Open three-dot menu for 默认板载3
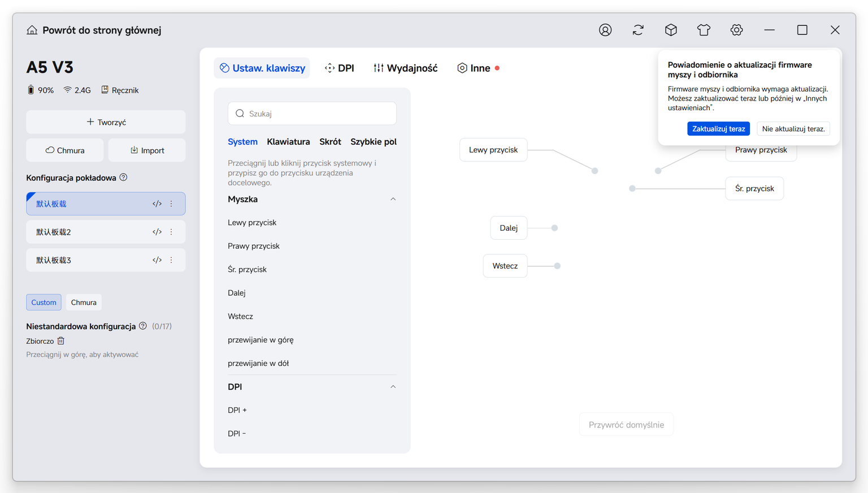This screenshot has width=868, height=493. [x=171, y=260]
